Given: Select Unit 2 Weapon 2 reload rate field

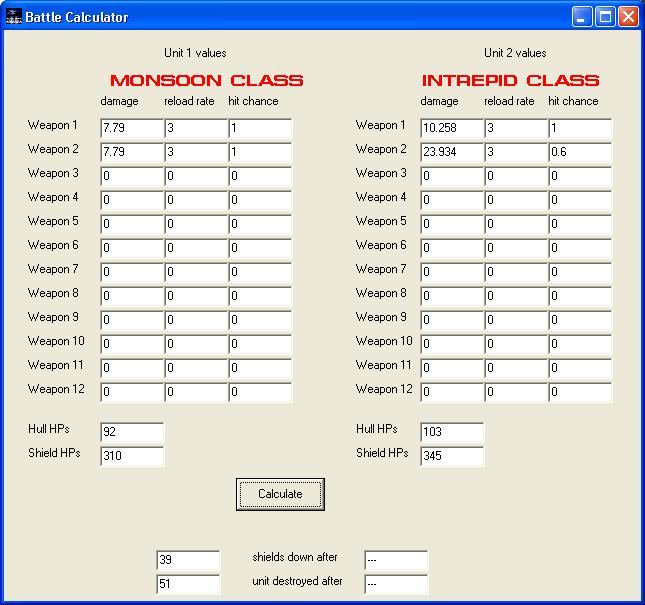Looking at the screenshot, I should (516, 152).
